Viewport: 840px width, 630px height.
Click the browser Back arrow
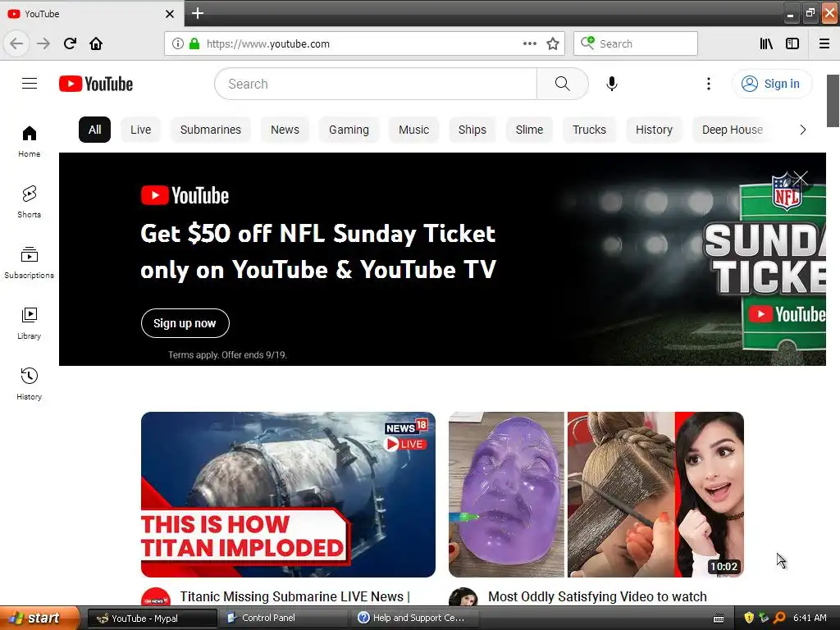(16, 43)
